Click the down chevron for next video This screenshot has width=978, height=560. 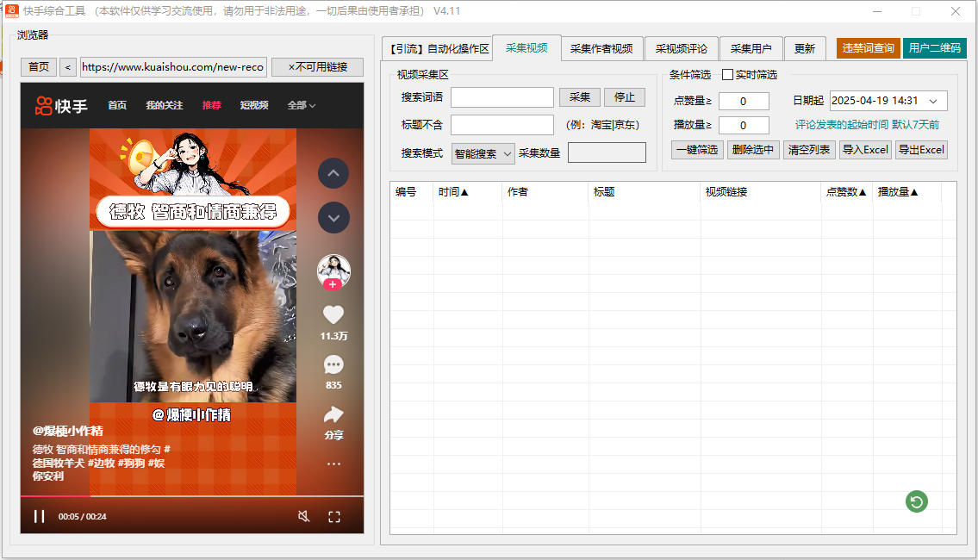[x=333, y=217]
